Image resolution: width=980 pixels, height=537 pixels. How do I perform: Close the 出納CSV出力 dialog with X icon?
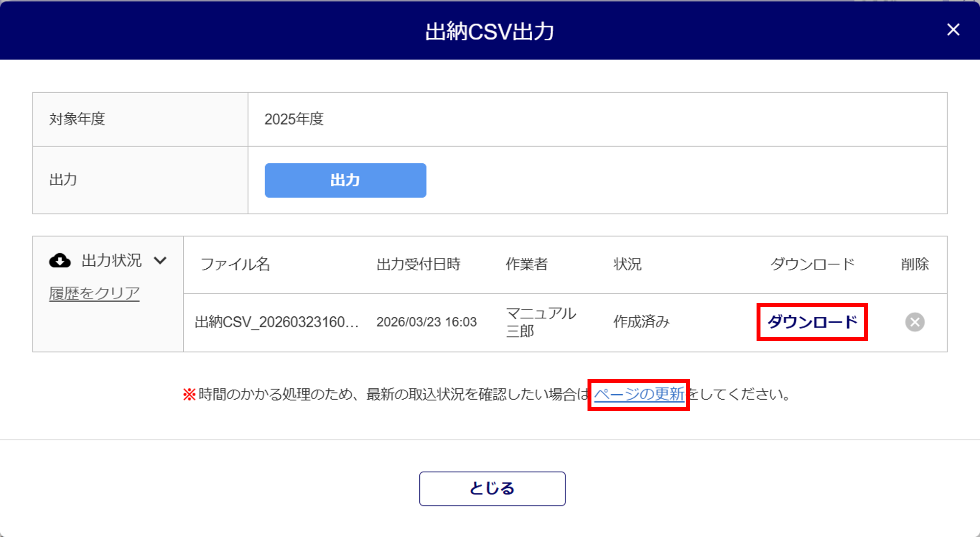[953, 30]
